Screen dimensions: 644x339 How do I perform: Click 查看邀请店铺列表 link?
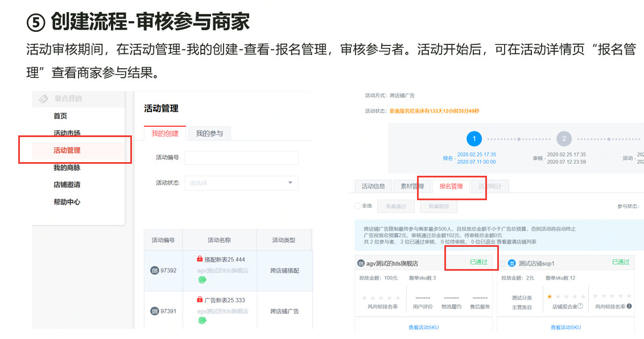(516, 242)
